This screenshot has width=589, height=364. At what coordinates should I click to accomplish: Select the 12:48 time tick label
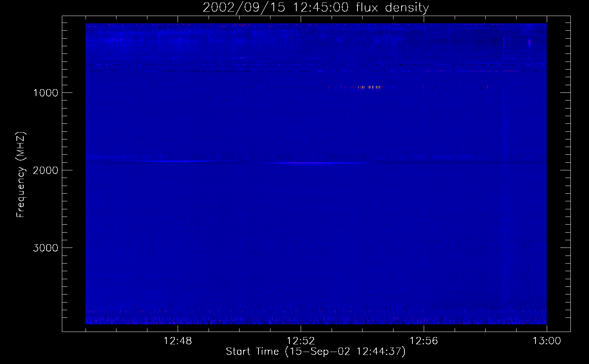178,341
